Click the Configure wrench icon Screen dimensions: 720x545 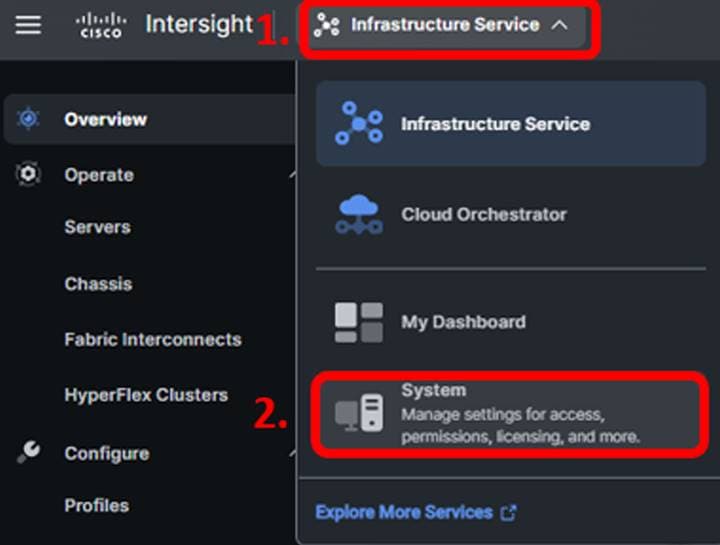point(28,452)
